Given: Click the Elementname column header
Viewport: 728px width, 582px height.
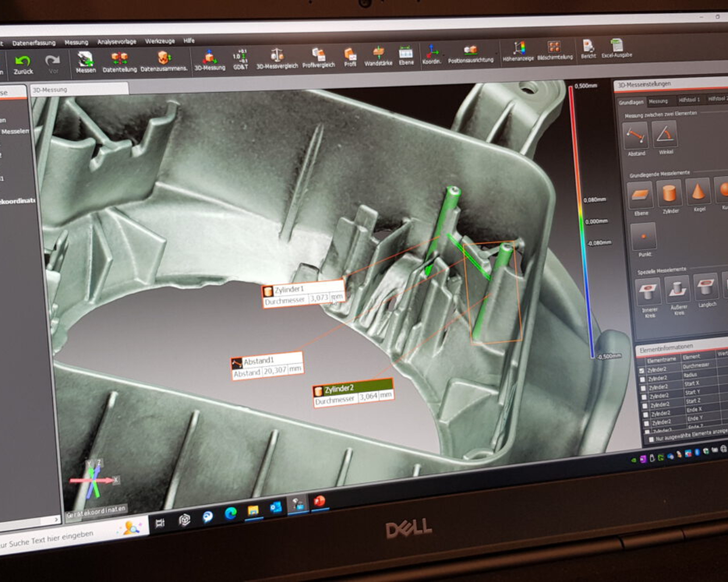Looking at the screenshot, I should pos(660,359).
